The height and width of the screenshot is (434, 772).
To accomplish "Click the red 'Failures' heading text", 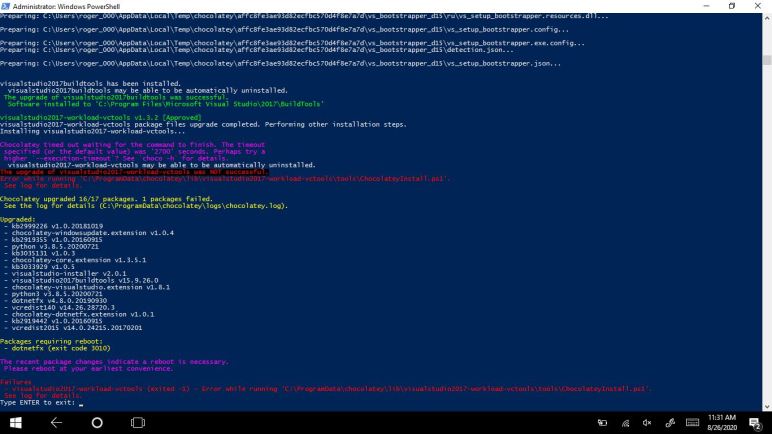I will [16, 381].
